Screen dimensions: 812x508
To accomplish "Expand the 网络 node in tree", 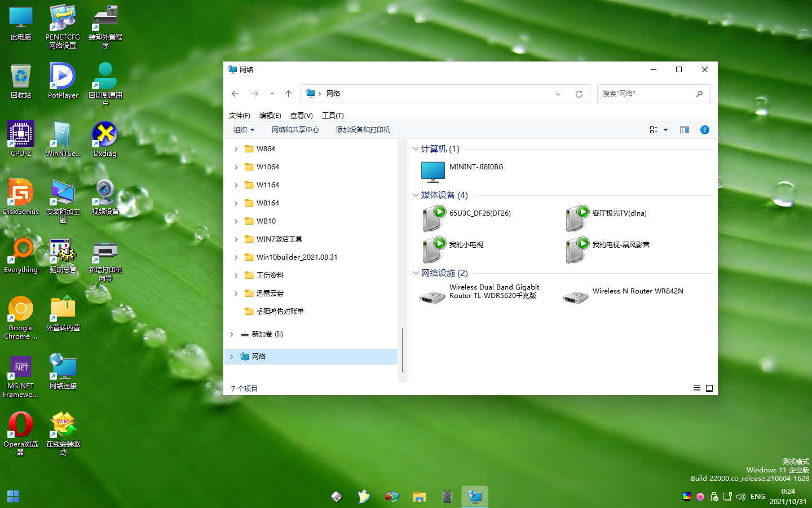I will pos(231,357).
